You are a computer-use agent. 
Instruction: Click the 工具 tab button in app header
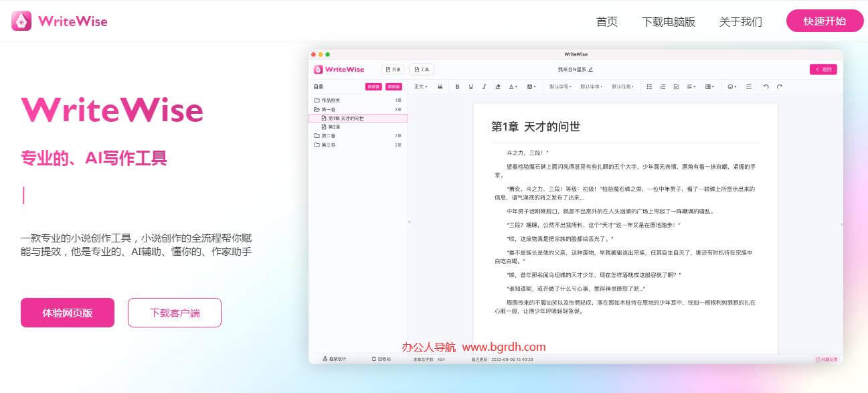click(422, 69)
